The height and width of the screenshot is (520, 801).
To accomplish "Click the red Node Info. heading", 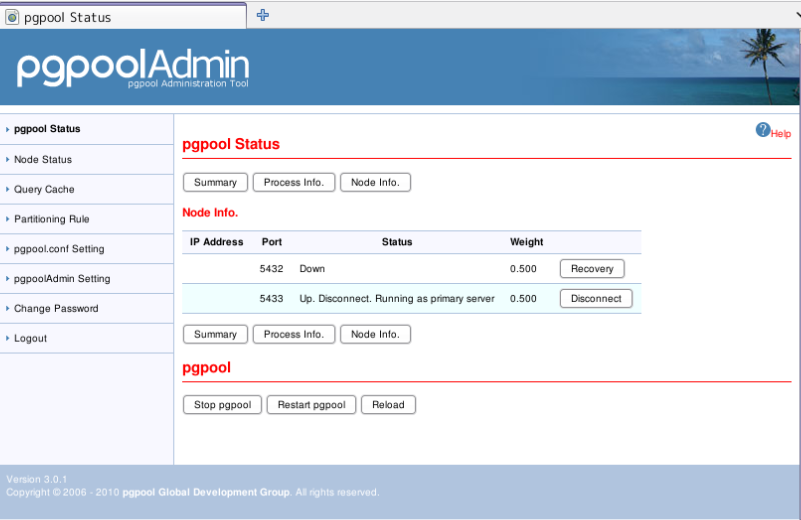I will (210, 212).
